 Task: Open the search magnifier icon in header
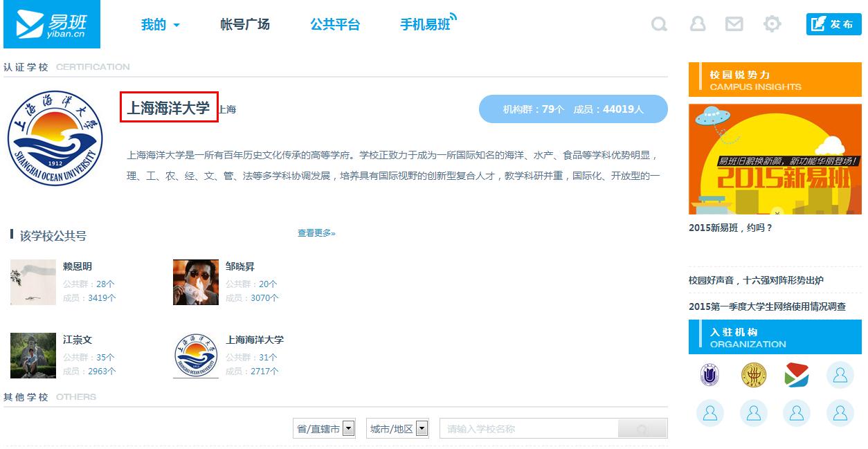tap(659, 24)
